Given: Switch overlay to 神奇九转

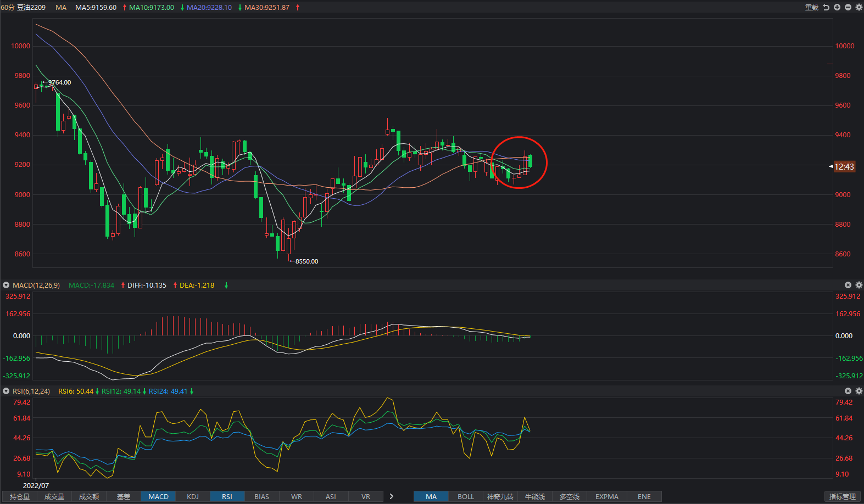Looking at the screenshot, I should [x=500, y=496].
